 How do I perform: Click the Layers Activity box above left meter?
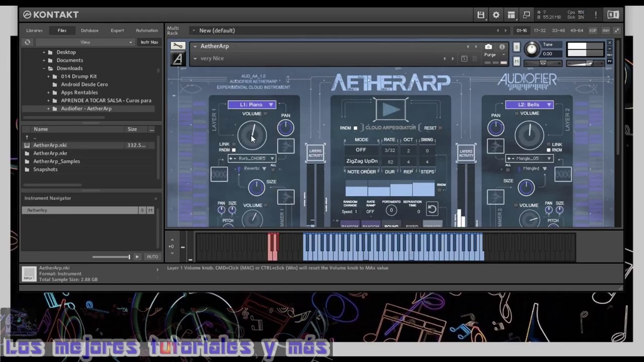[x=315, y=153]
